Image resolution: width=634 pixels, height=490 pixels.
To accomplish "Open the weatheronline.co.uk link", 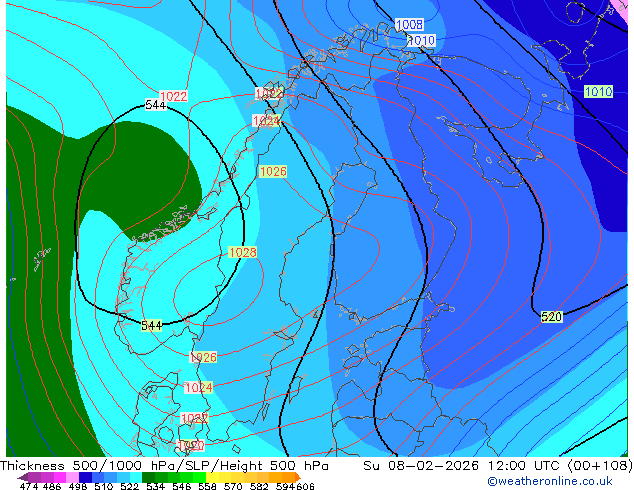I will click(x=550, y=481).
